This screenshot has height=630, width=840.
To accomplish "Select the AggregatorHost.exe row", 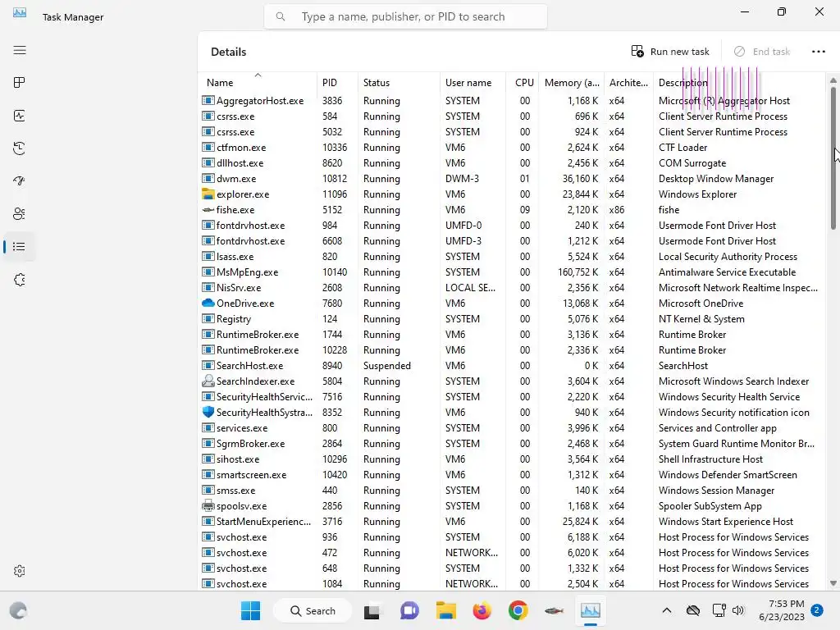I will [x=512, y=100].
